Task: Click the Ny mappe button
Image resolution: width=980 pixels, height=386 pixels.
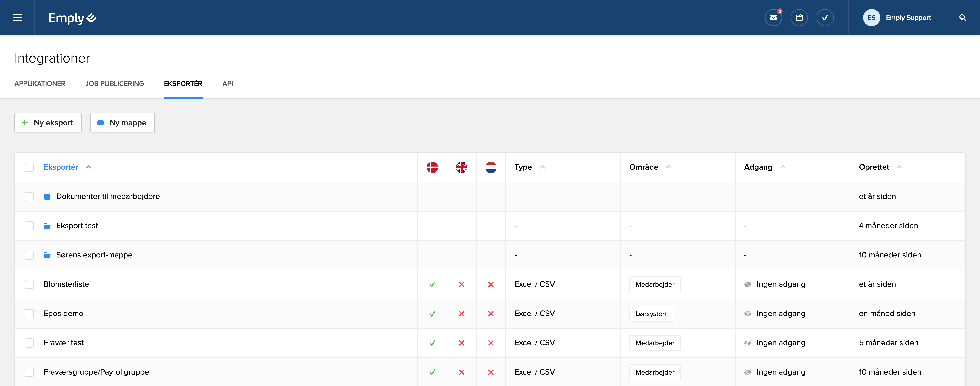Action: (122, 123)
